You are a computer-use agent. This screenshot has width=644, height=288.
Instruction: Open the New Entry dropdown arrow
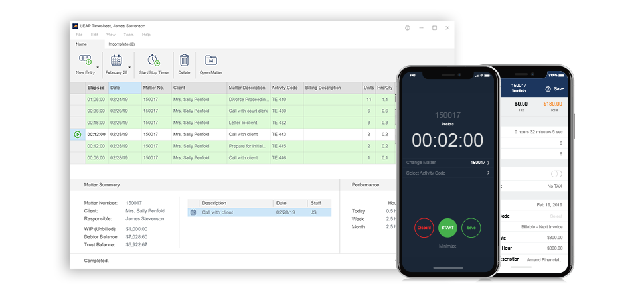98,67
